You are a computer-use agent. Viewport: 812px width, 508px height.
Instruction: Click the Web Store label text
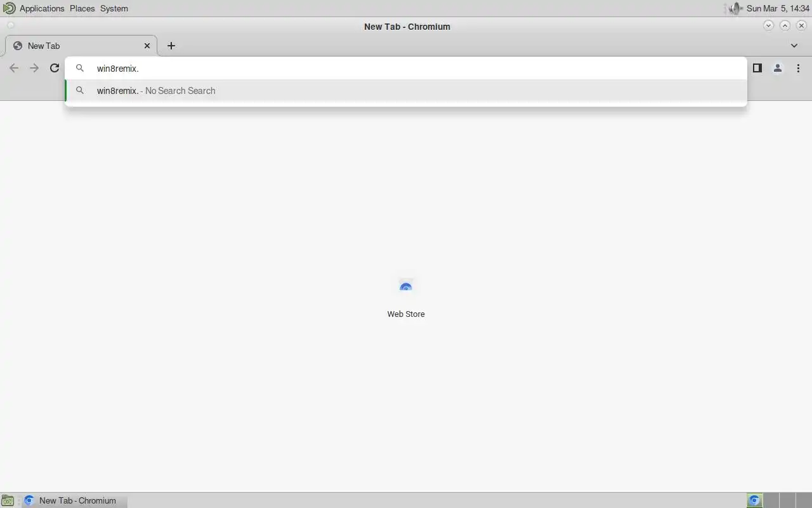406,314
